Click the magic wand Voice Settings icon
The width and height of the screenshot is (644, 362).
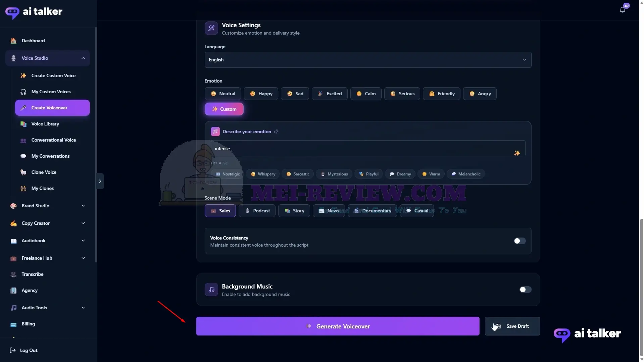(211, 28)
